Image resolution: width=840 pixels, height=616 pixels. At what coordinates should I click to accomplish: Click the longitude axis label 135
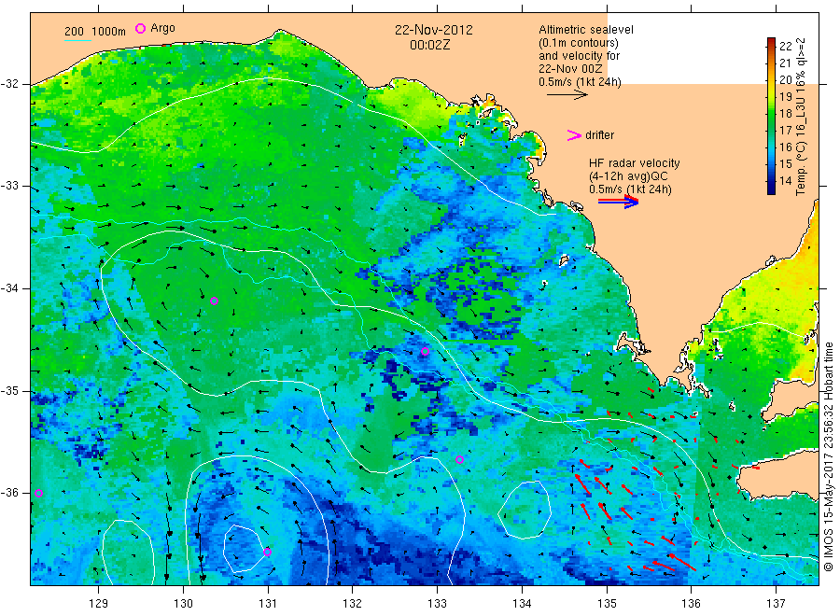[x=607, y=604]
